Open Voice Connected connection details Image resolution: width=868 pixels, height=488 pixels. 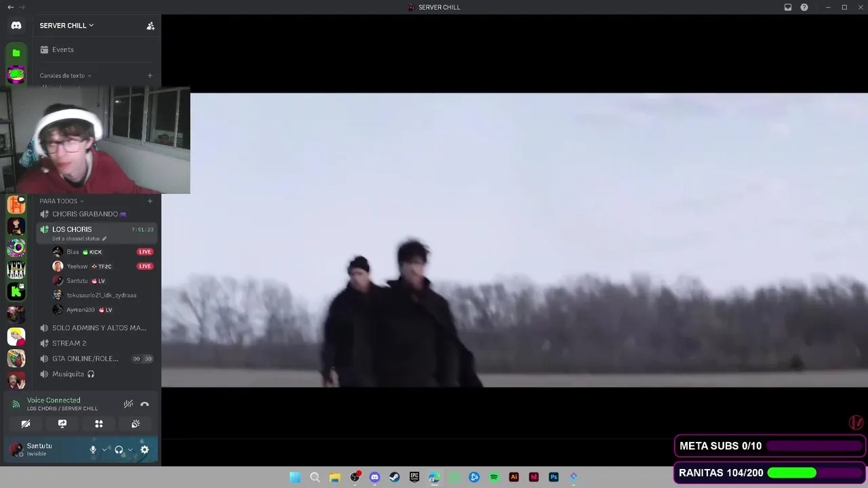point(54,401)
